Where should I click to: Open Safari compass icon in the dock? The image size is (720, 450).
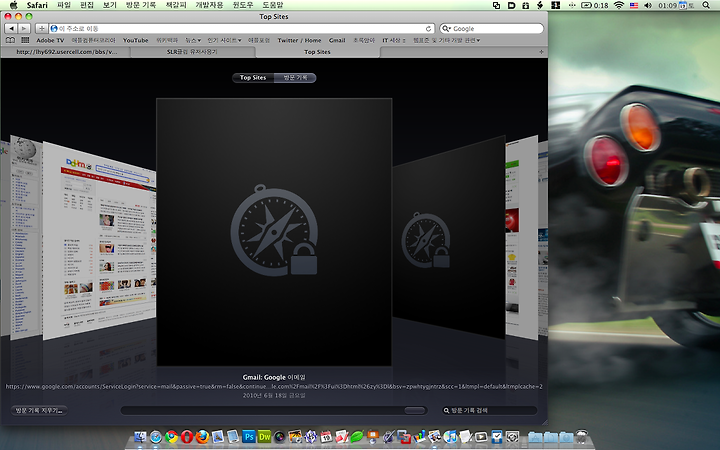coord(156,436)
